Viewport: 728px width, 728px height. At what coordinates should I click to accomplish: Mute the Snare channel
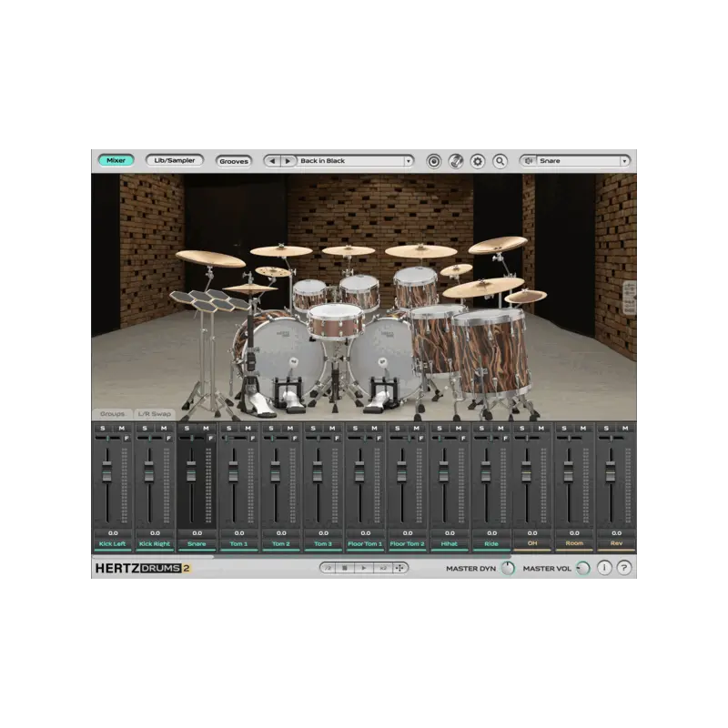click(x=206, y=428)
